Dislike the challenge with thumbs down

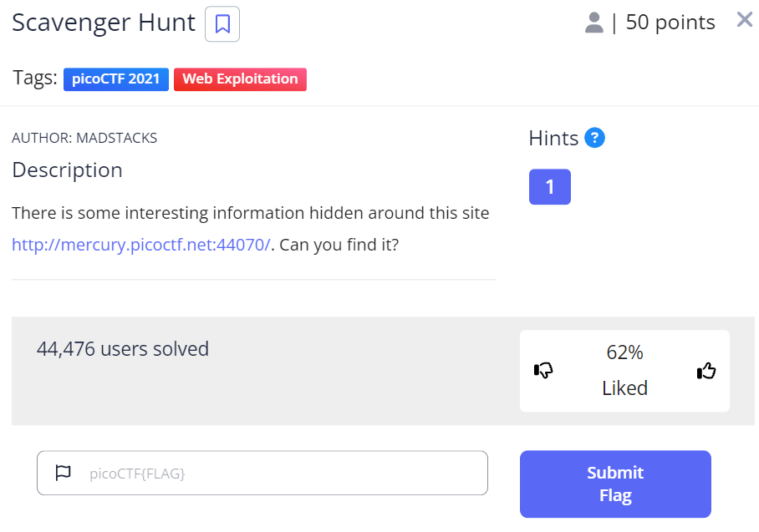(543, 371)
